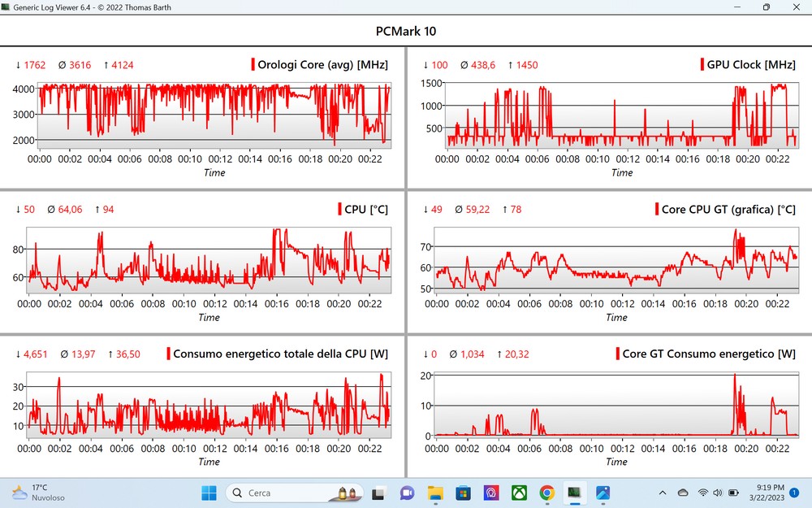Viewport: 812px width, 508px height.
Task: Click the Core CPU GT (grafica) [°C] legend
Action: [725, 210]
